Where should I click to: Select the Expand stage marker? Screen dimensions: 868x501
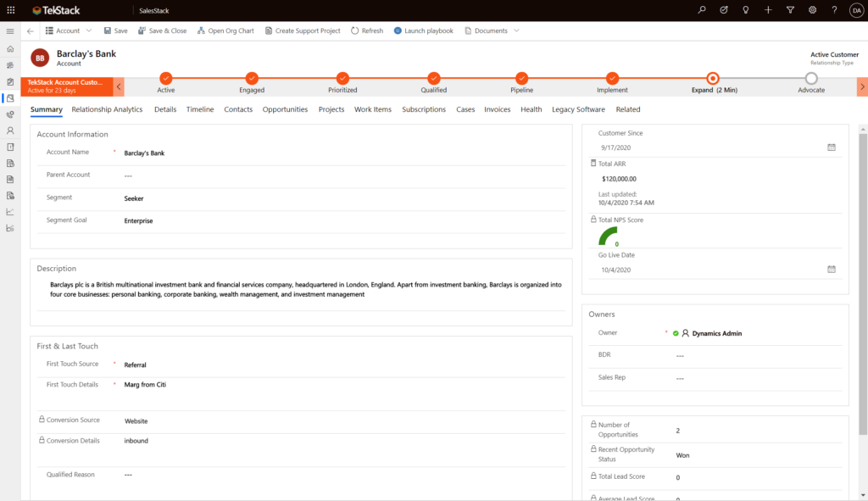point(713,78)
